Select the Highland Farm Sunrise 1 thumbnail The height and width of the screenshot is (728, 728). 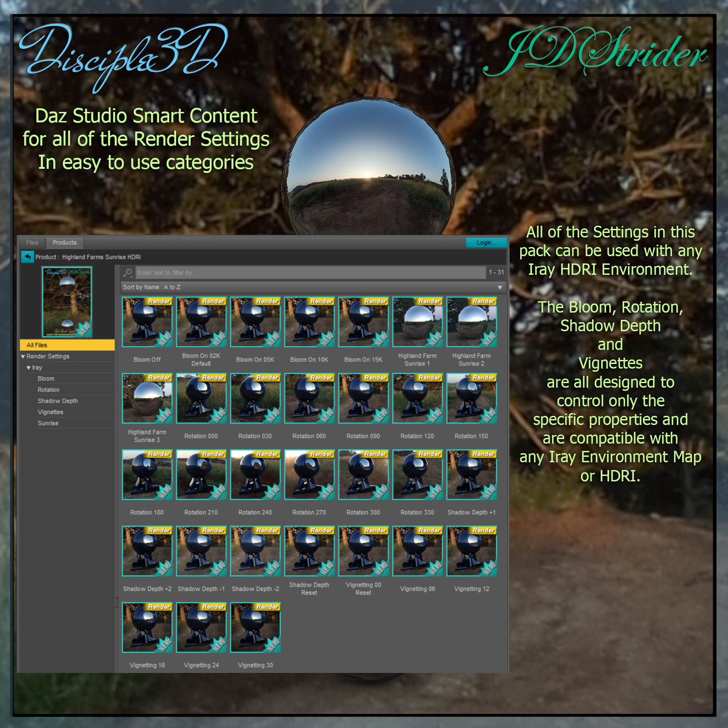click(417, 322)
